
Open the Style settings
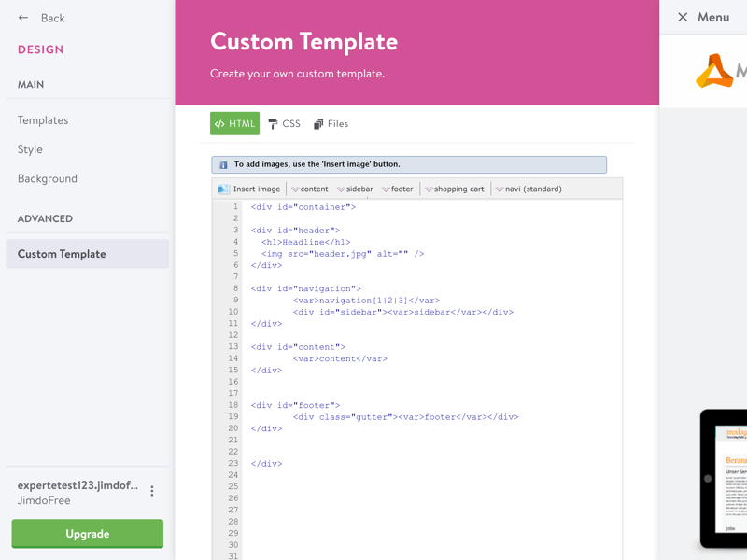pos(30,149)
